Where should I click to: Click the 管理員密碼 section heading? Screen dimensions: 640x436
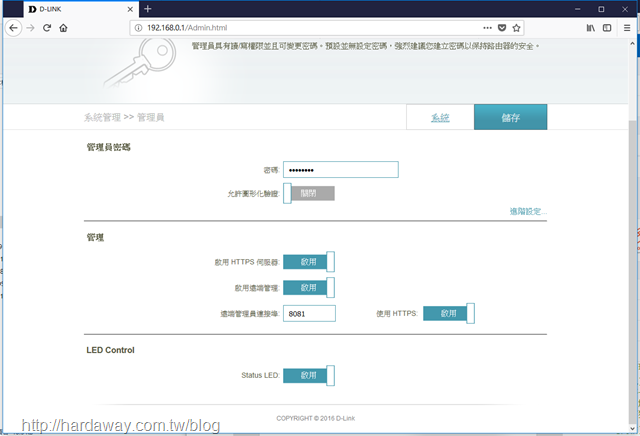click(109, 147)
